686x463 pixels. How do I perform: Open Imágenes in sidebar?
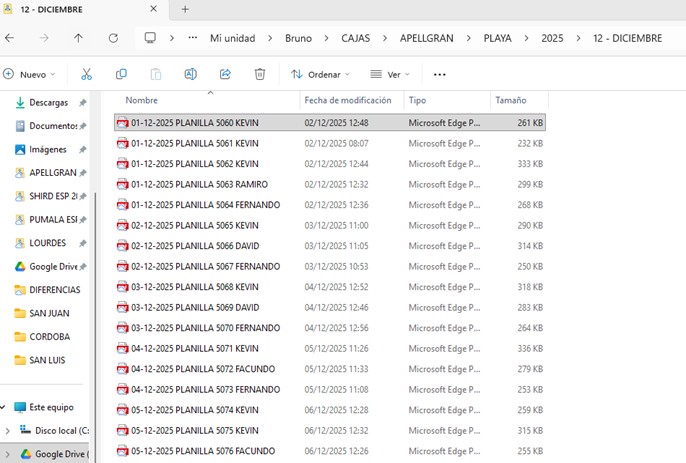coord(48,149)
